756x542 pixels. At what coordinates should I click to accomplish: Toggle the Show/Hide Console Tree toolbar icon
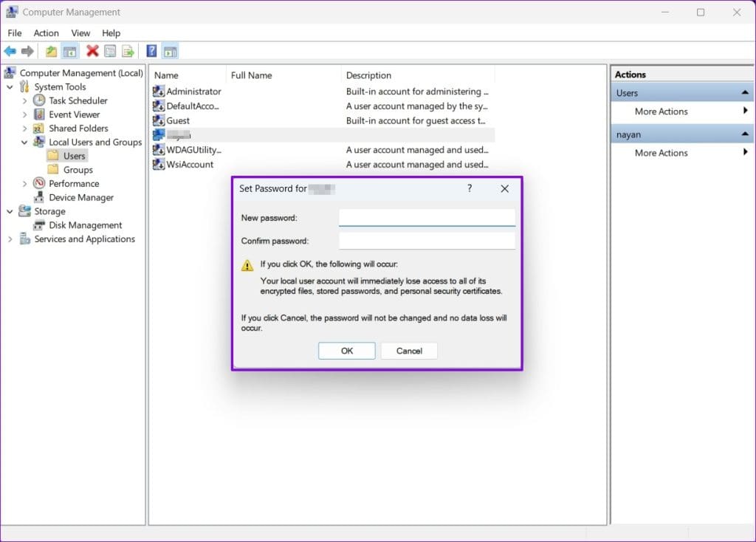tap(69, 51)
